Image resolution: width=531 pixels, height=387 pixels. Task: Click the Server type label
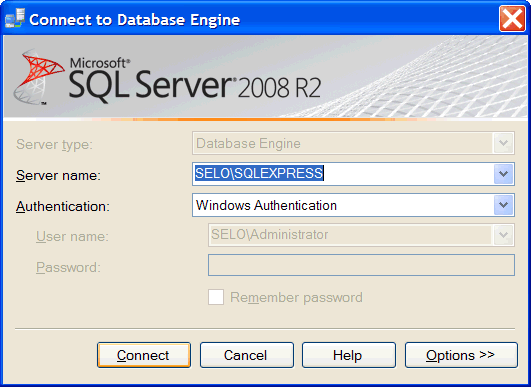click(x=54, y=145)
